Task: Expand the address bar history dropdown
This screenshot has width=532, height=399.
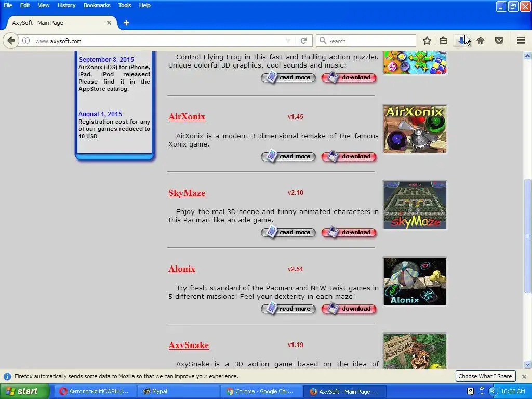Action: (x=288, y=41)
